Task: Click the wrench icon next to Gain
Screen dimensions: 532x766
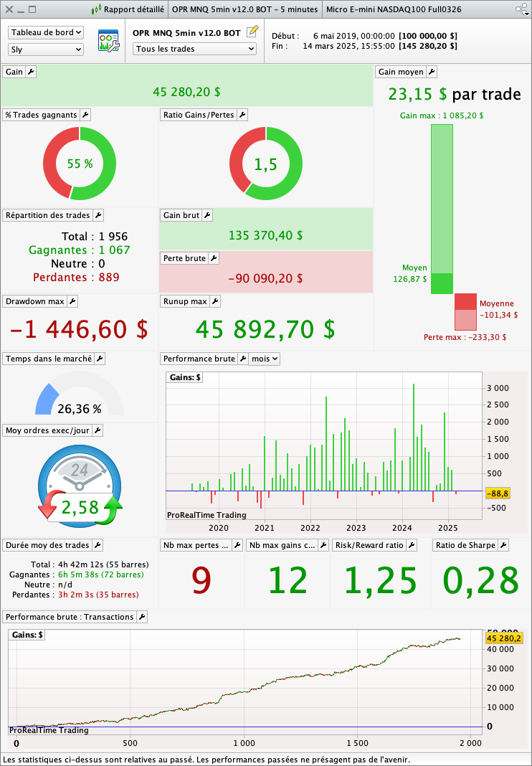Action: 31,72
